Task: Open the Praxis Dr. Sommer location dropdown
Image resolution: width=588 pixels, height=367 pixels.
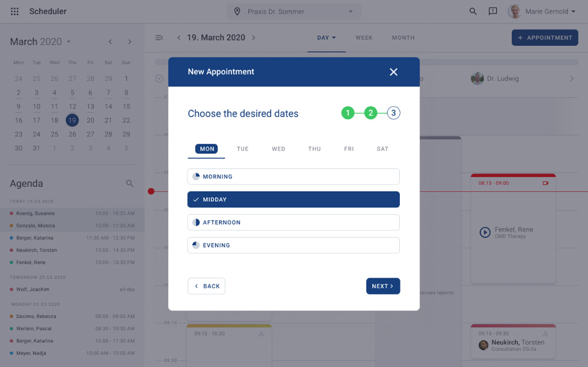Action: point(294,12)
